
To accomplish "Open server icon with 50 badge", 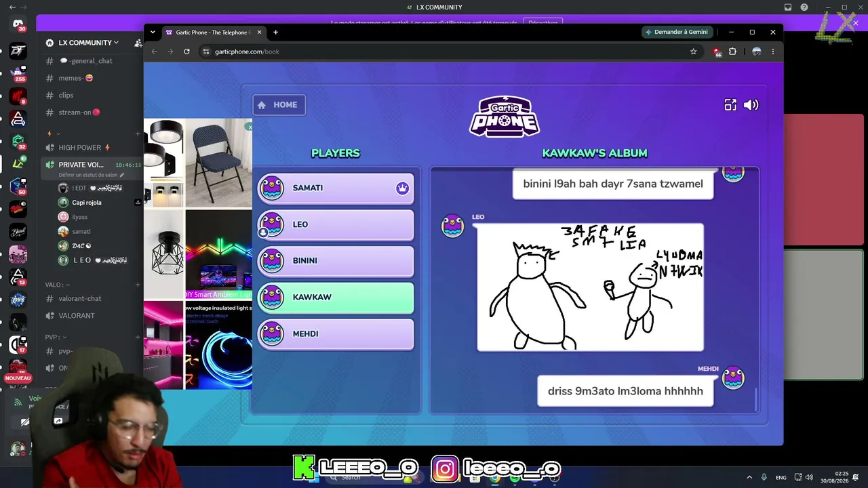I will (18, 186).
